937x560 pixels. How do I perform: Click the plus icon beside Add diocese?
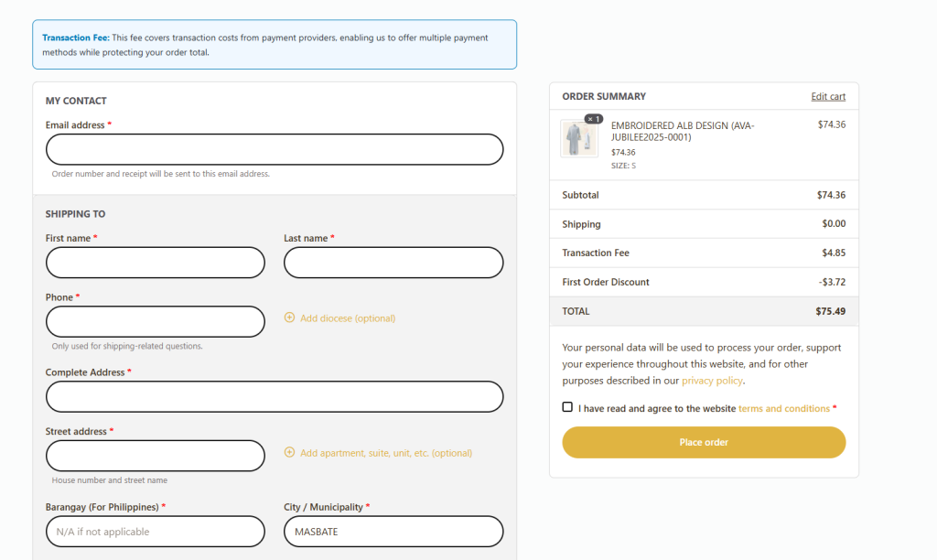[x=290, y=318]
